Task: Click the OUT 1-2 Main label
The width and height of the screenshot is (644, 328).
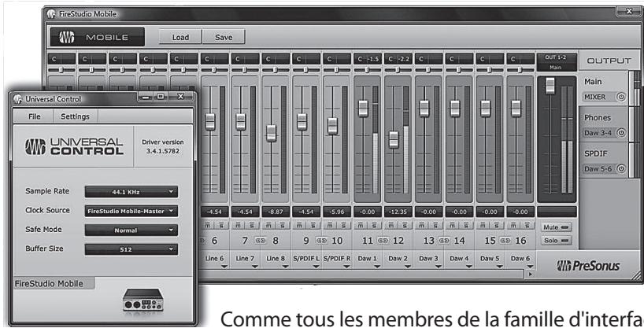Action: tap(556, 62)
